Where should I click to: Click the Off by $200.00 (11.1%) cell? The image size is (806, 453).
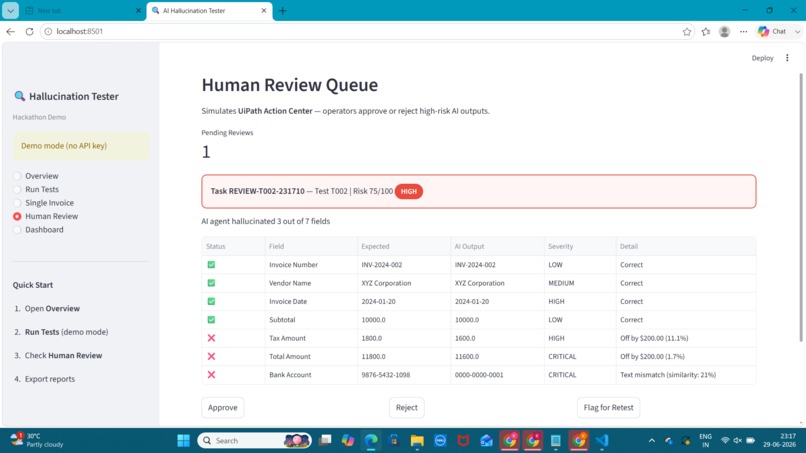pyautogui.click(x=686, y=338)
